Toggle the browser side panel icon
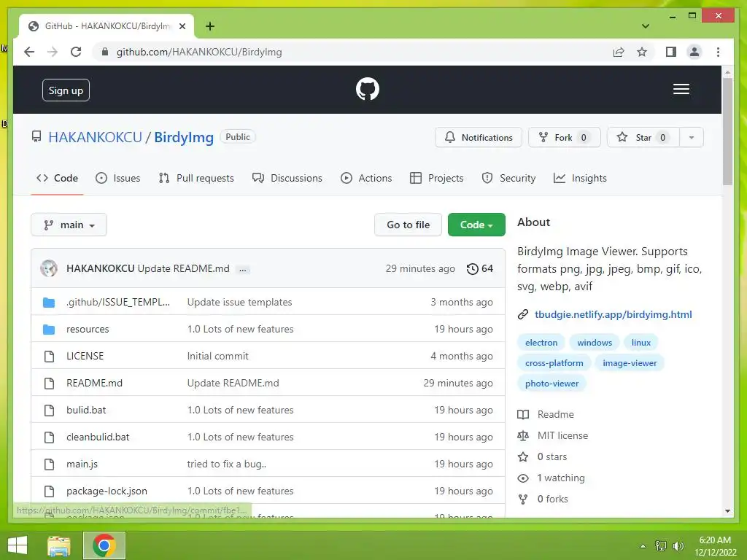Image resolution: width=747 pixels, height=560 pixels. [671, 52]
